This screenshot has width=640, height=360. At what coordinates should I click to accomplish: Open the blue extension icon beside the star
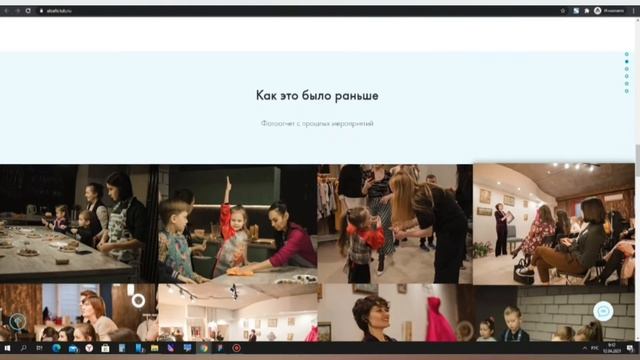(576, 11)
